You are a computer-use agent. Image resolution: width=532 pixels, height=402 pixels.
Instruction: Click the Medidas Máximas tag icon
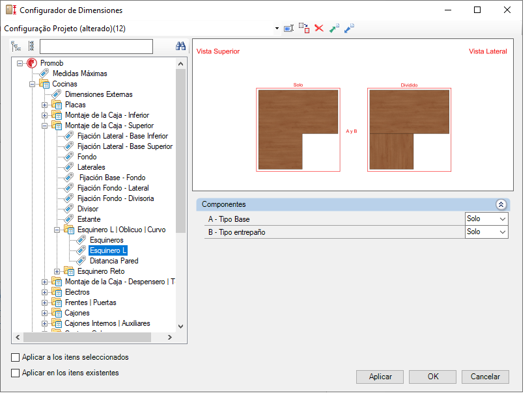coord(44,74)
